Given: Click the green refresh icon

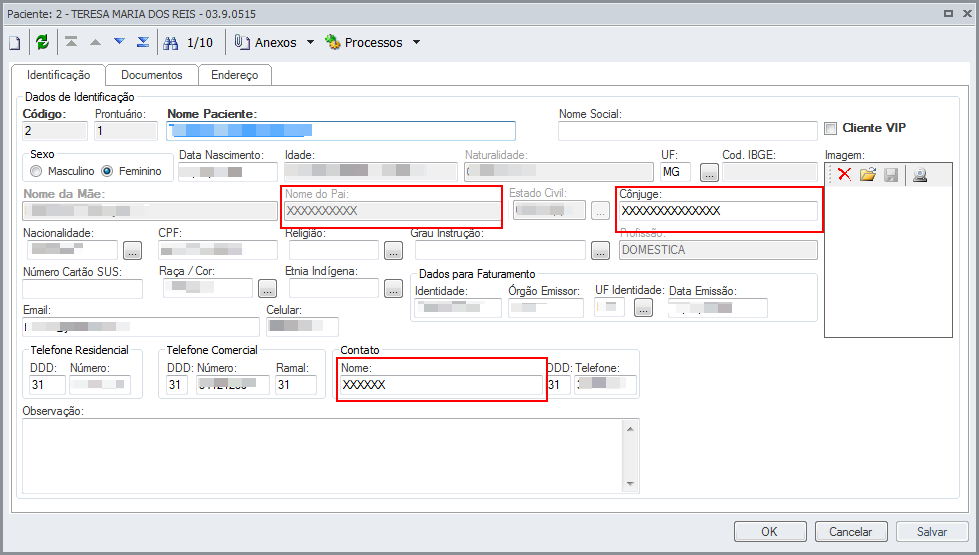Looking at the screenshot, I should pos(42,43).
